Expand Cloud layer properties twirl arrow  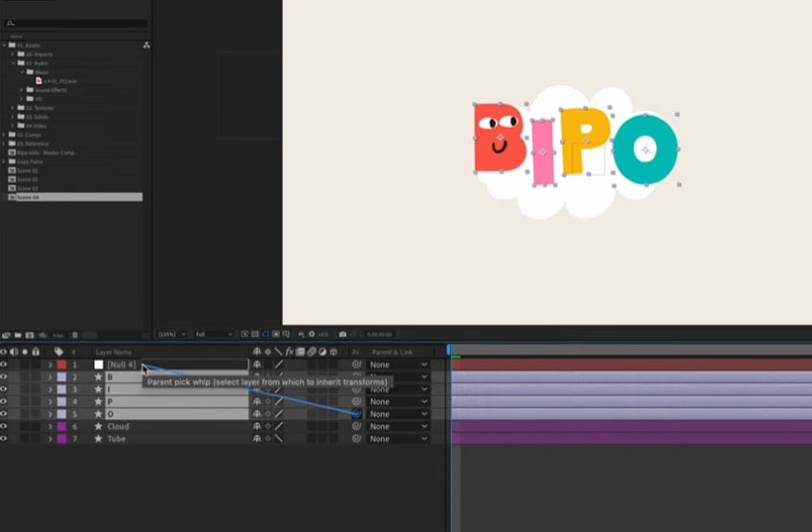pos(51,427)
